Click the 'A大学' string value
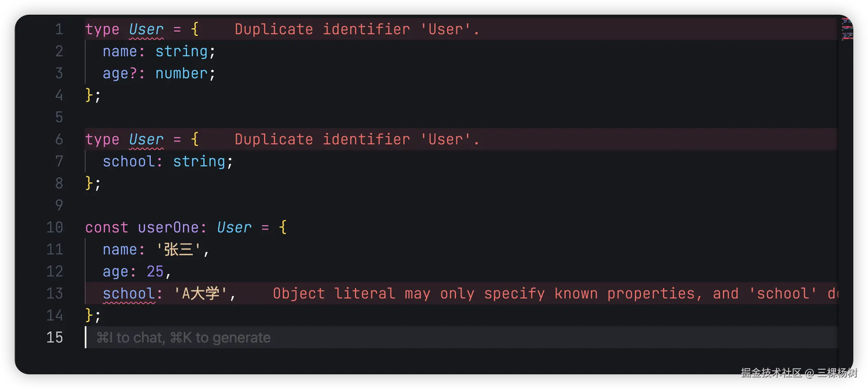868x389 pixels. (x=200, y=294)
